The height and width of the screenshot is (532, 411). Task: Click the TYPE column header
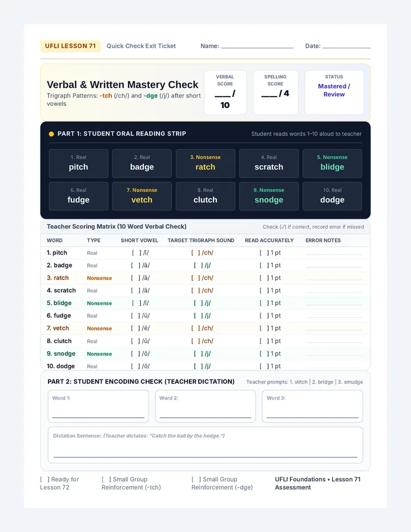(x=94, y=240)
